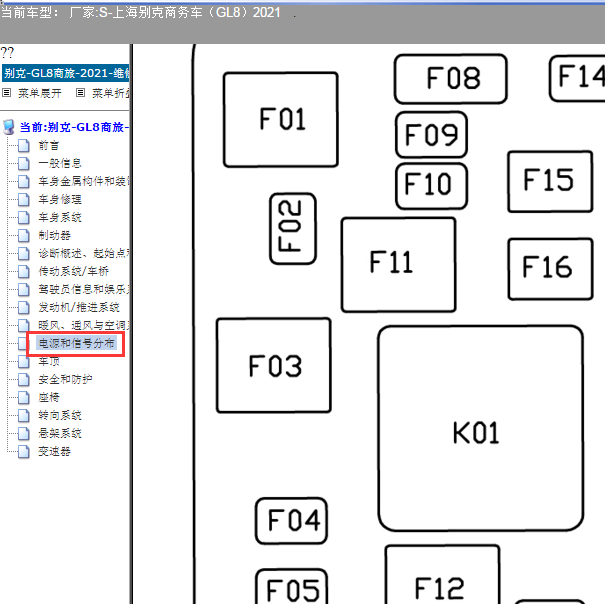The width and height of the screenshot is (605, 604).
Task: Click root node 当前:别克-GL8商旅
Action: tap(74, 127)
